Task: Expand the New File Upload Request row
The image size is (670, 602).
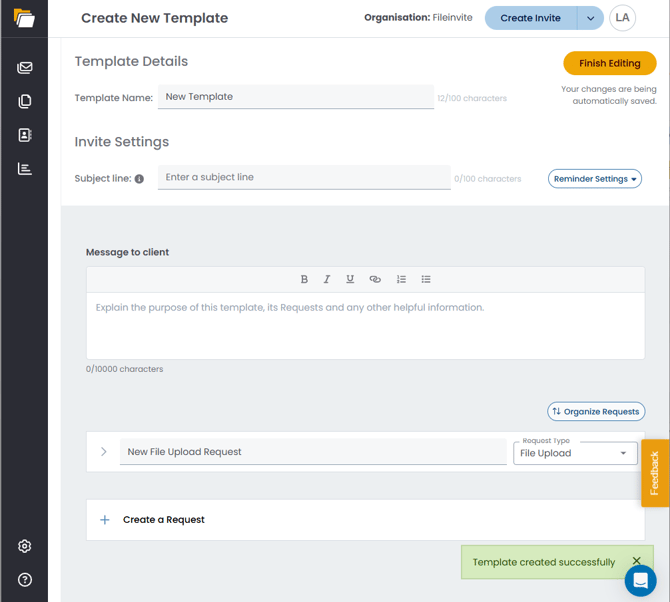Action: (x=104, y=452)
